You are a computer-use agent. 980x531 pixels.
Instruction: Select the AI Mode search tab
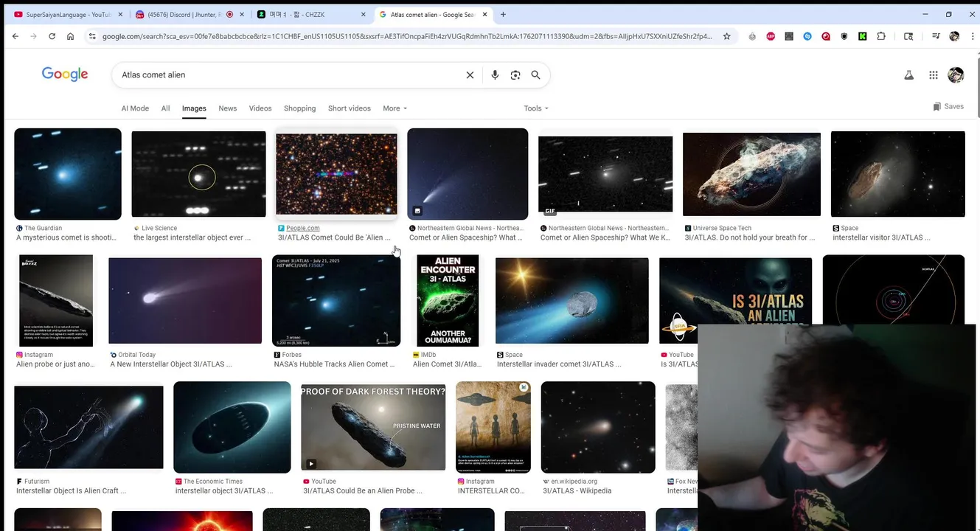[x=135, y=108]
